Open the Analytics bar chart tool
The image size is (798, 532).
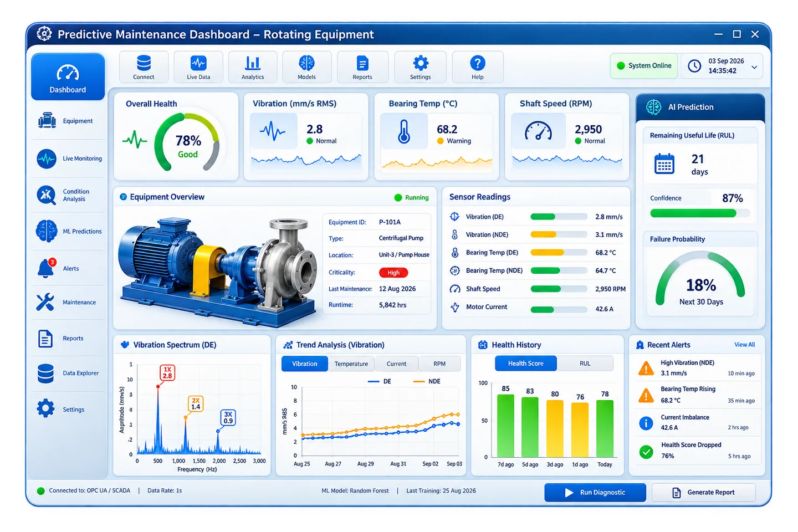pos(253,67)
